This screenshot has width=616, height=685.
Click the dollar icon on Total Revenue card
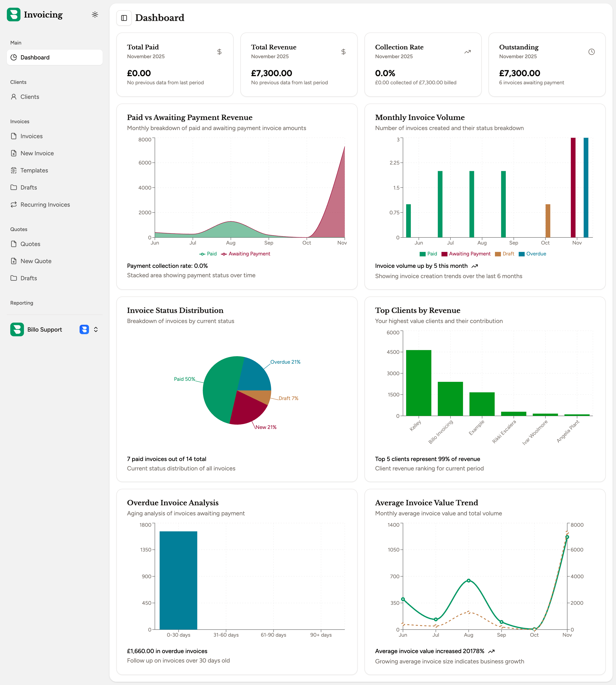343,52
